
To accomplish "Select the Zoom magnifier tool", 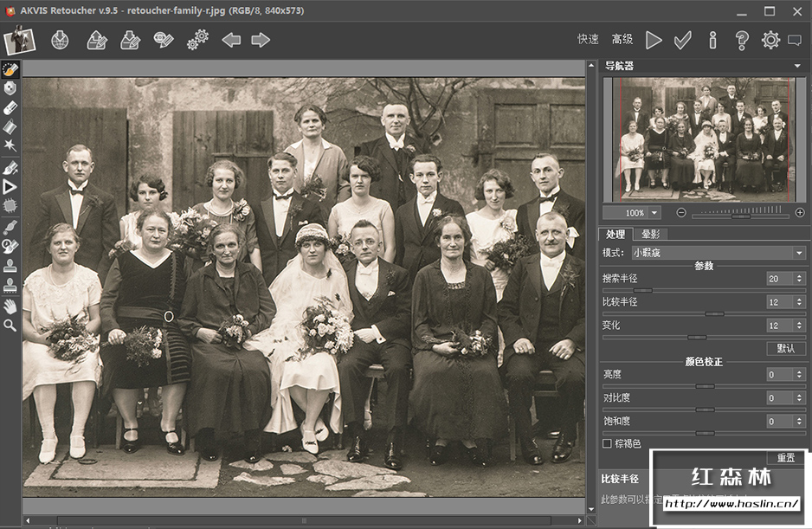I will click(10, 326).
